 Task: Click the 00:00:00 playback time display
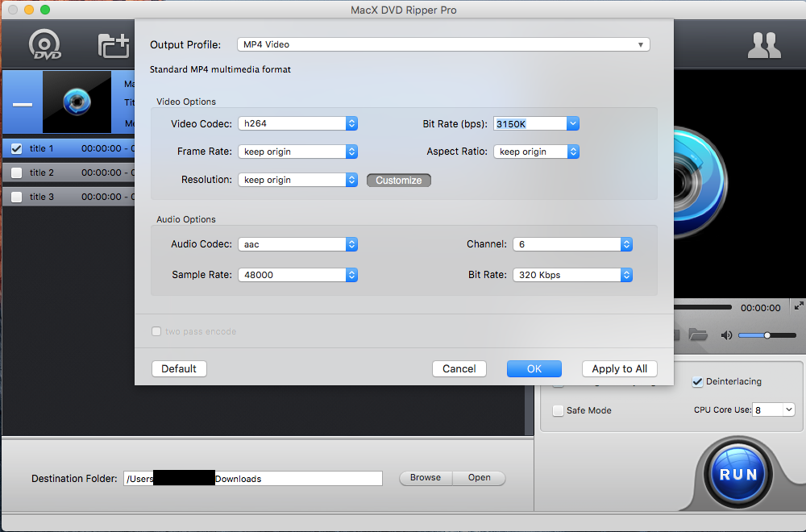click(x=760, y=308)
